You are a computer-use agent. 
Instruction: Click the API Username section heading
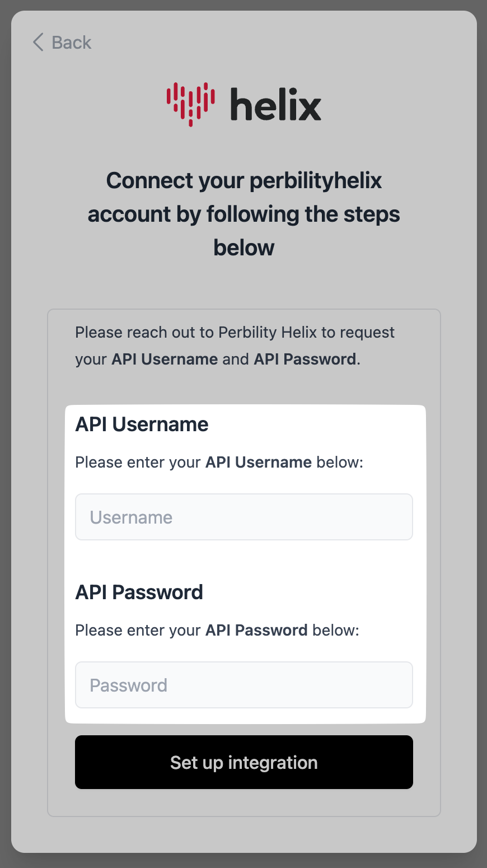click(x=142, y=424)
